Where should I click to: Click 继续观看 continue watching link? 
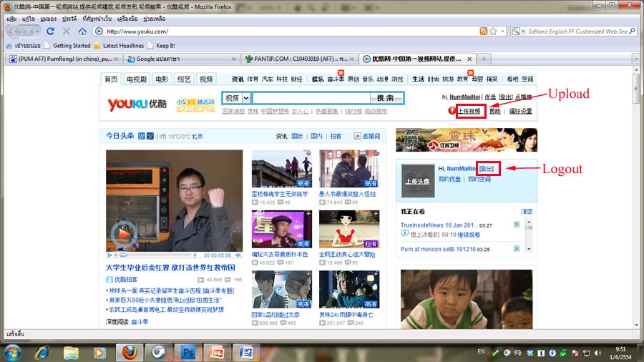click(x=469, y=235)
